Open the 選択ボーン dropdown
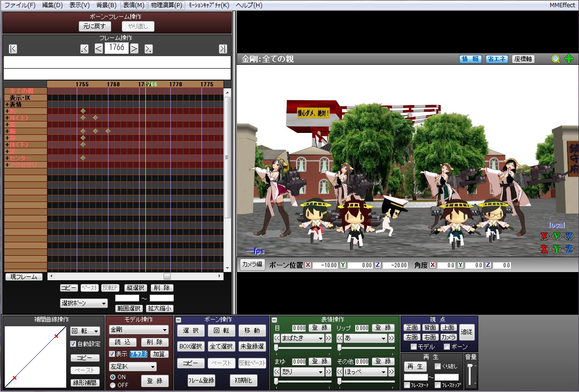 click(84, 303)
